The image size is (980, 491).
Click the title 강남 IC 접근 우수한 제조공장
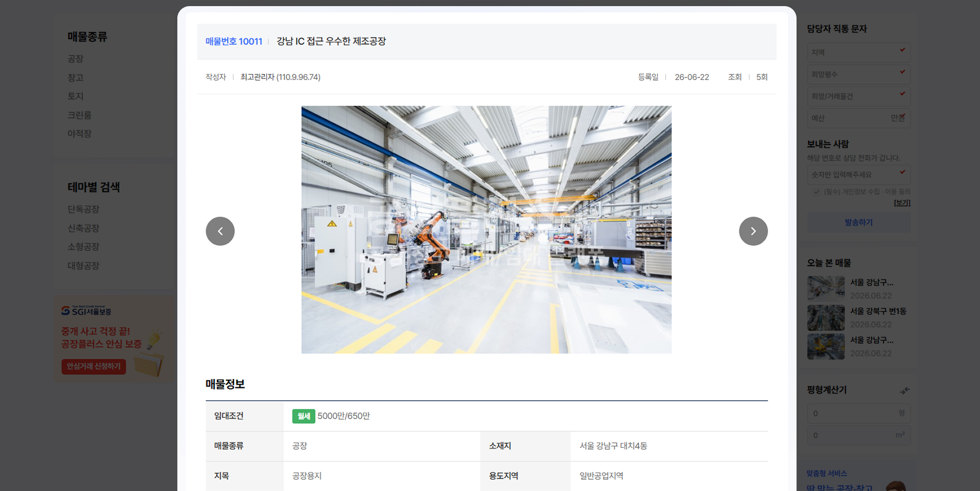331,41
